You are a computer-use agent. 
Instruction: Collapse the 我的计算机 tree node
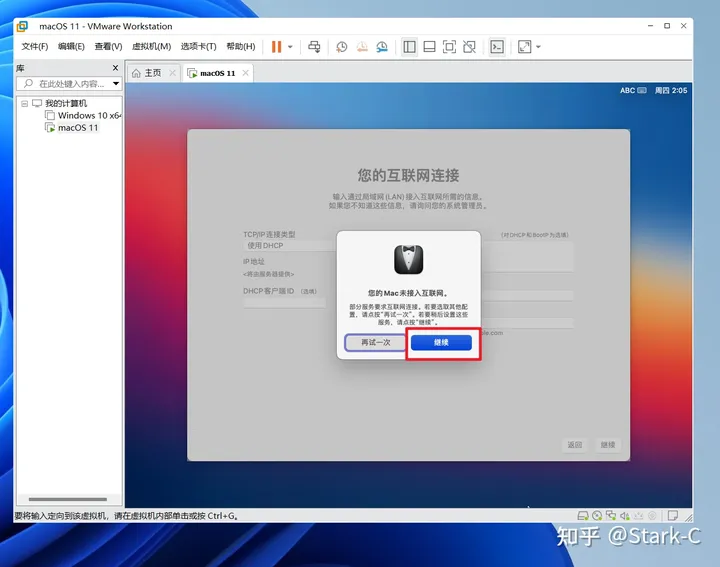point(24,104)
